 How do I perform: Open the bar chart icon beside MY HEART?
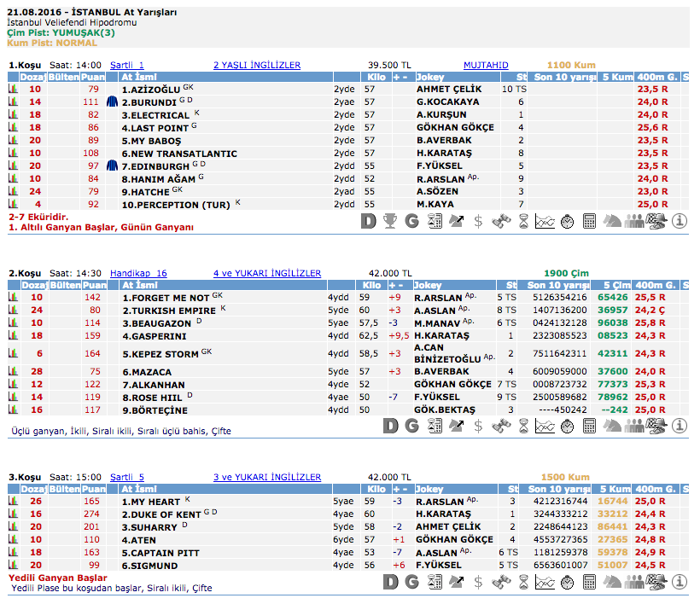[13, 502]
